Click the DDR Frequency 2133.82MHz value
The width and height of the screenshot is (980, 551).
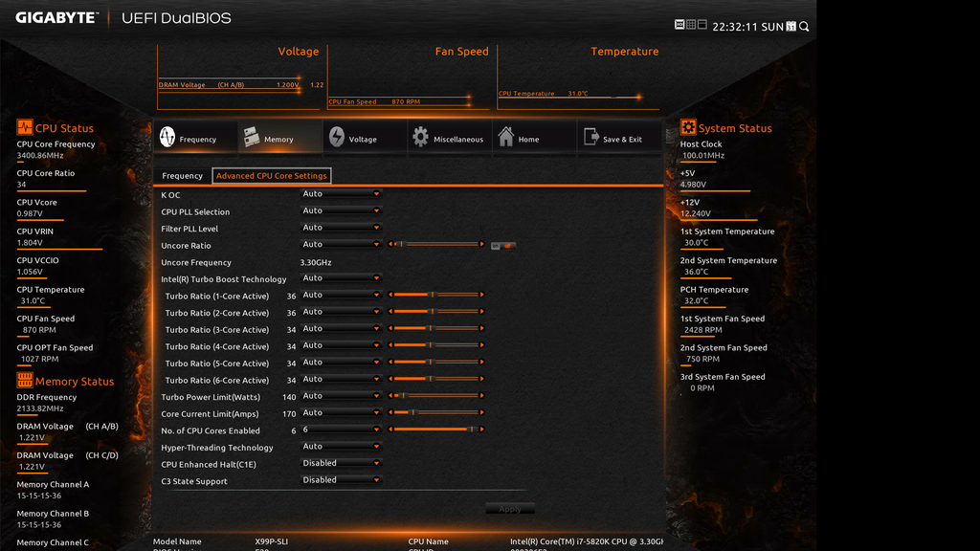tap(40, 408)
